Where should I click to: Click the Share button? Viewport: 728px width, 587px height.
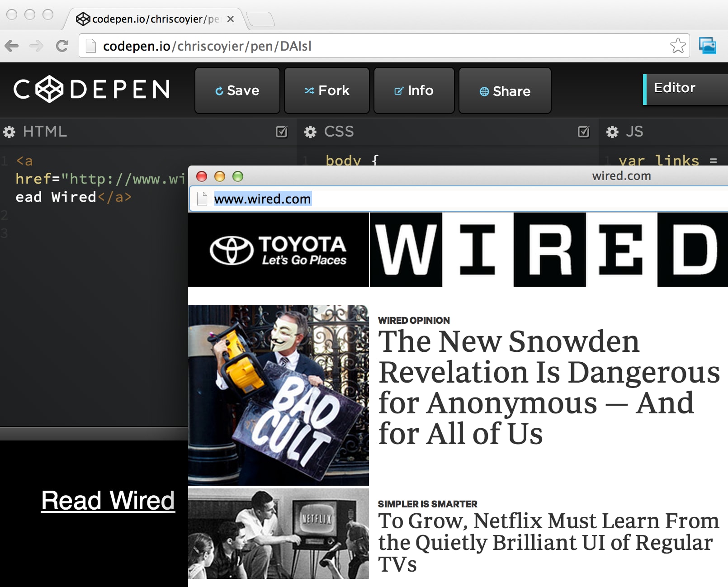(x=505, y=90)
